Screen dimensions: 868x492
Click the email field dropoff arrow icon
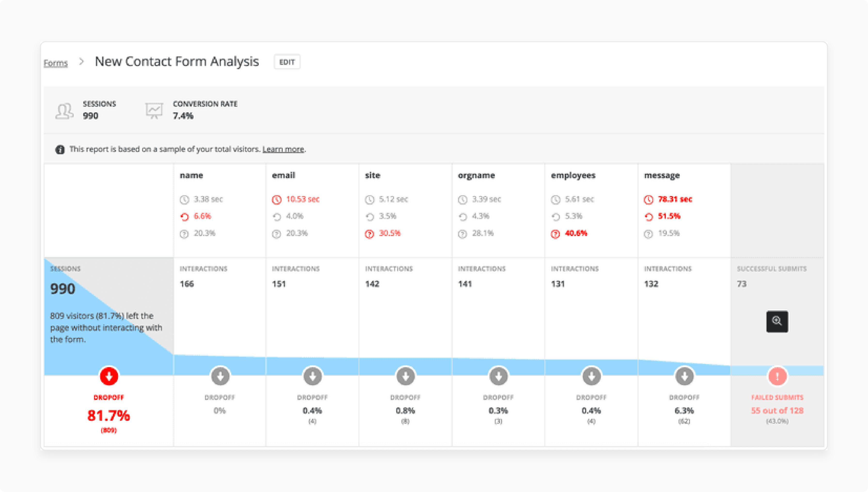tap(313, 376)
